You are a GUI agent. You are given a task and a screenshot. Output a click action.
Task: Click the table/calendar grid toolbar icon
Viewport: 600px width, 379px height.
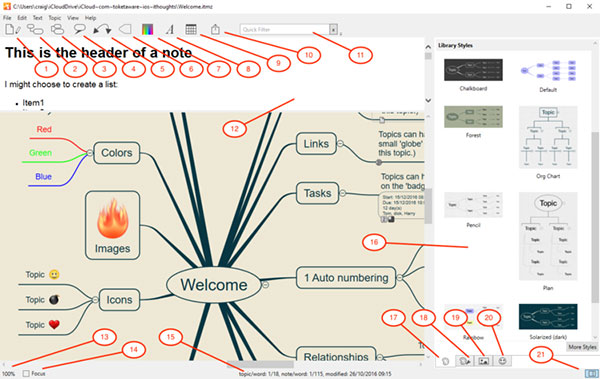click(191, 29)
